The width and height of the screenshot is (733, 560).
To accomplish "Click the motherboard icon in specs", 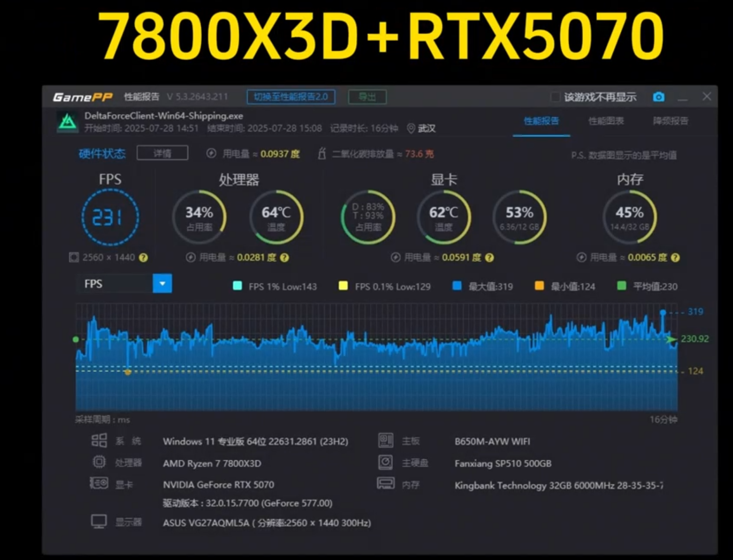I will (386, 440).
